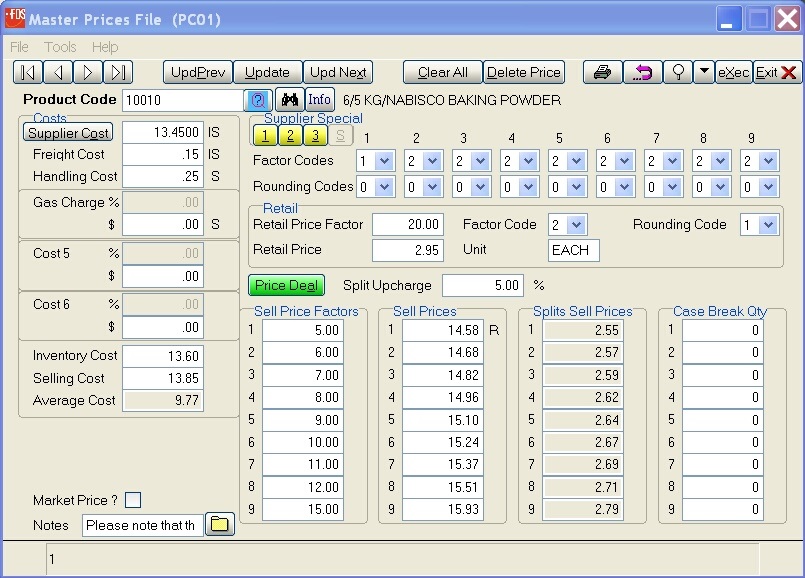Viewport: 805px width, 578px height.
Task: Open Rounding Codes dropdown for column 8
Action: click(x=720, y=187)
